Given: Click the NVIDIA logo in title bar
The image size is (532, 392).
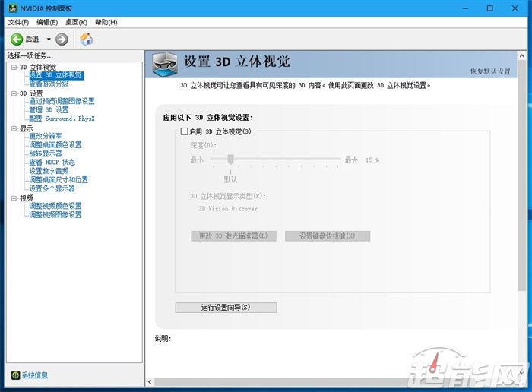Looking at the screenshot, I should coord(13,8).
